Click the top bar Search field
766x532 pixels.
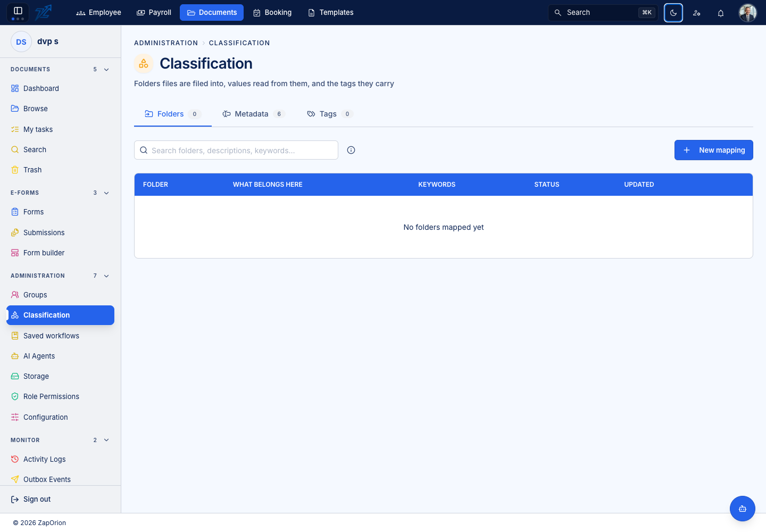pos(603,13)
